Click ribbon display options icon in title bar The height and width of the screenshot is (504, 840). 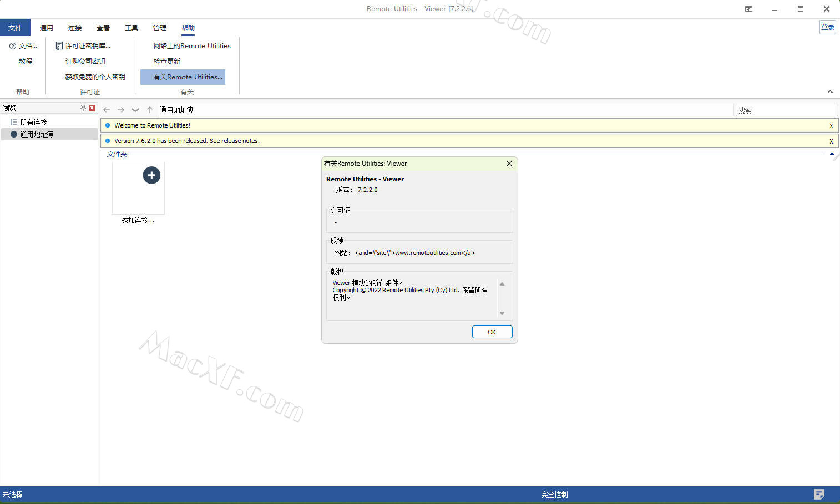[748, 9]
